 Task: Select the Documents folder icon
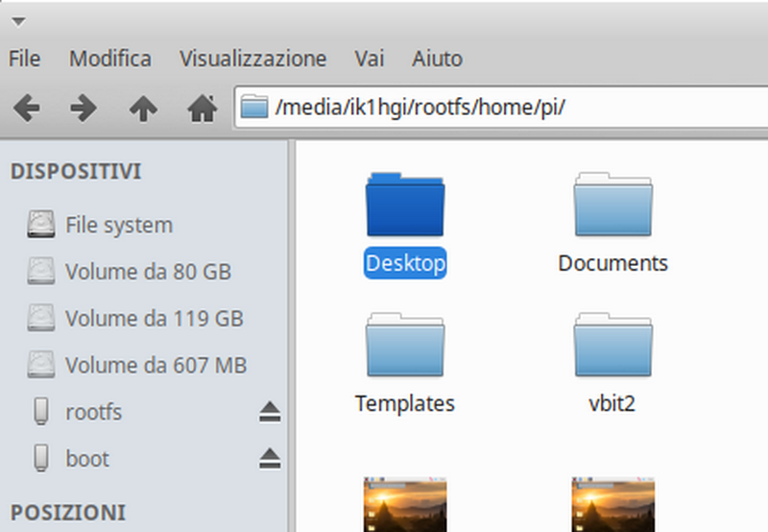point(612,205)
